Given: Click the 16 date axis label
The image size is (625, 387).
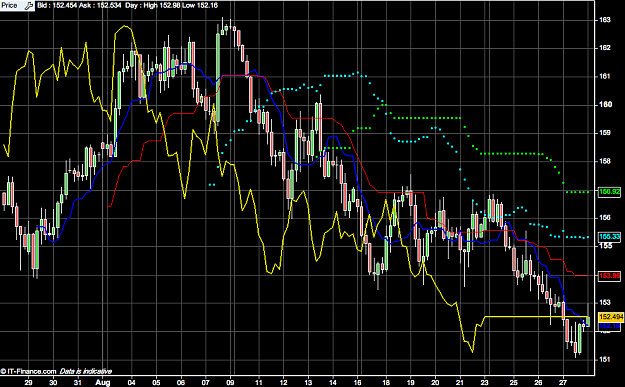Looking at the screenshot, I should 358,382.
